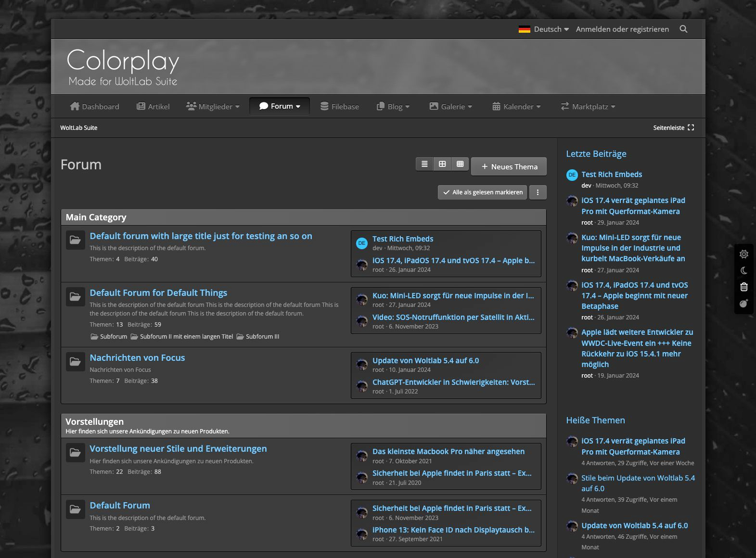Select the sun light-mode icon

(744, 254)
